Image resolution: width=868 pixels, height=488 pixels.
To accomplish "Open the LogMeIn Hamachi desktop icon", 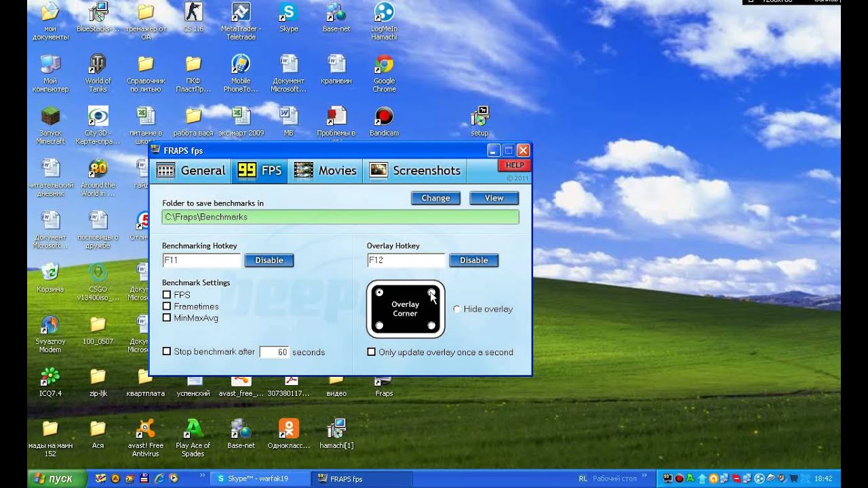I will pyautogui.click(x=384, y=21).
